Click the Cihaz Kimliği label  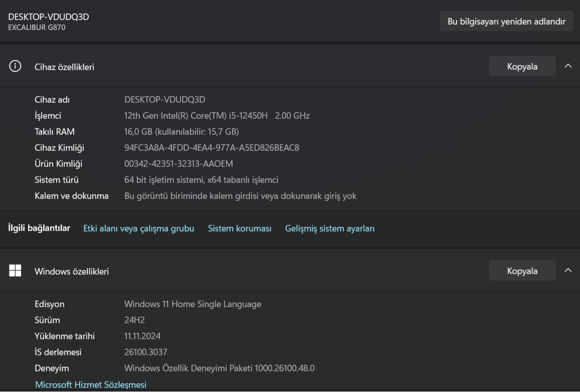[x=59, y=148]
